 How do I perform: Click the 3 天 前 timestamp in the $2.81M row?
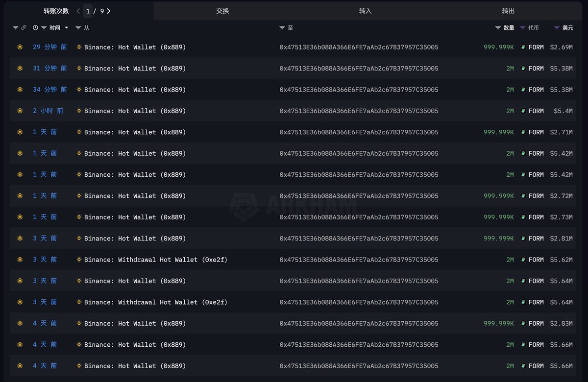pyautogui.click(x=45, y=238)
